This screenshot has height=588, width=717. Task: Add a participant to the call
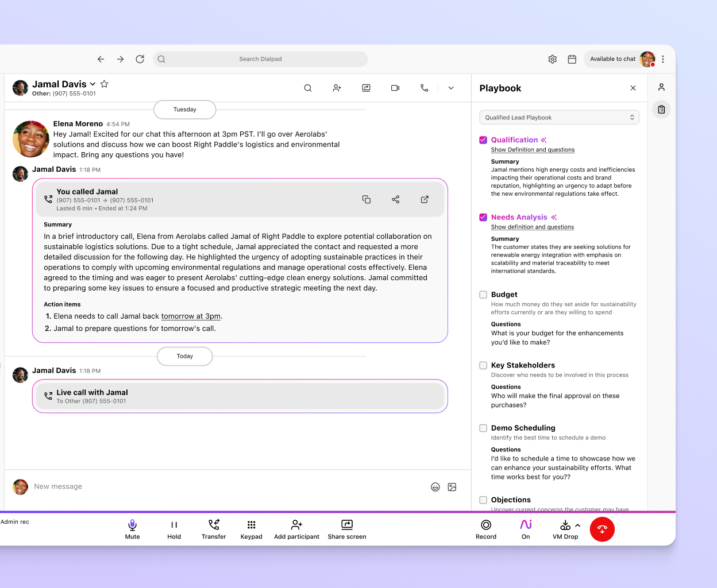(x=296, y=529)
